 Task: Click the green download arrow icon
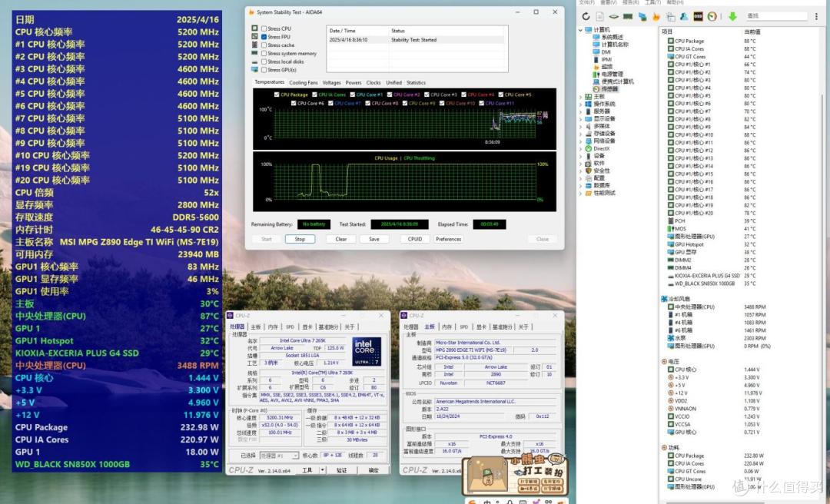pos(732,16)
